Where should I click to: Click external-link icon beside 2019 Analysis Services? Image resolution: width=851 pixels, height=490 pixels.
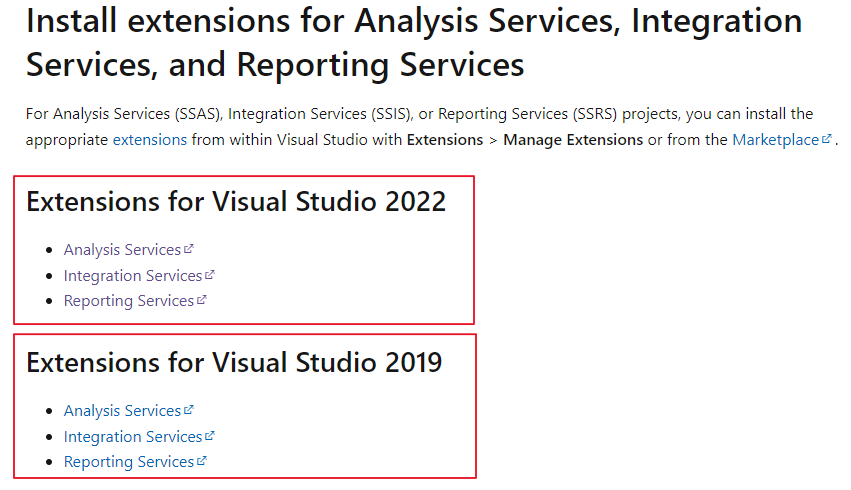[189, 410]
